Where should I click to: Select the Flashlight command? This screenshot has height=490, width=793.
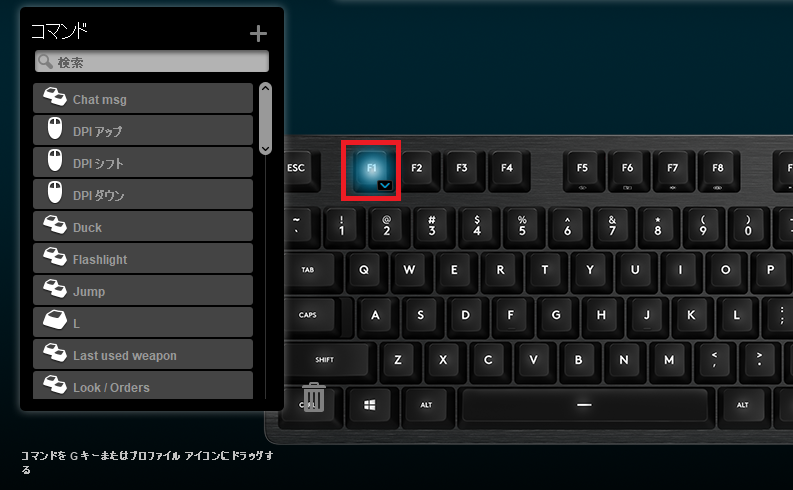(143, 258)
